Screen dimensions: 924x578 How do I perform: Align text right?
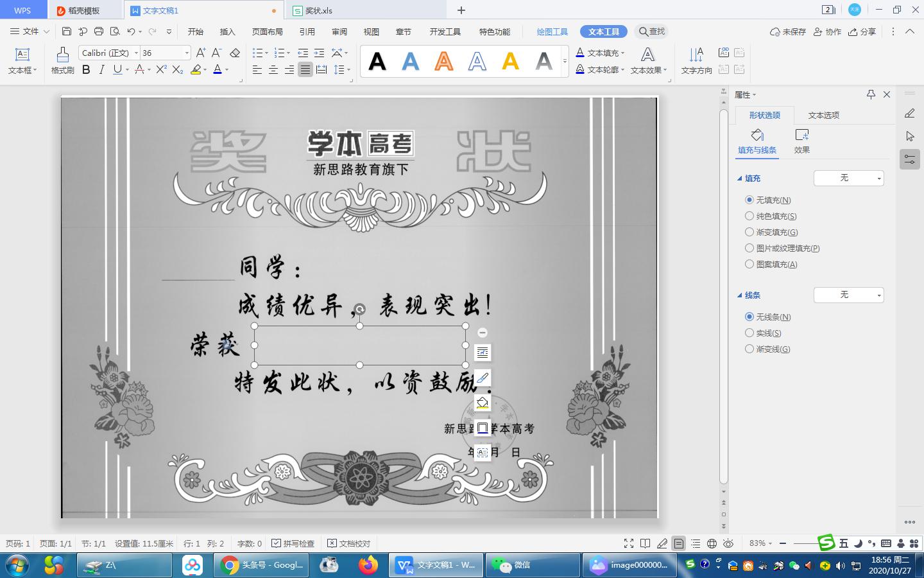[289, 69]
